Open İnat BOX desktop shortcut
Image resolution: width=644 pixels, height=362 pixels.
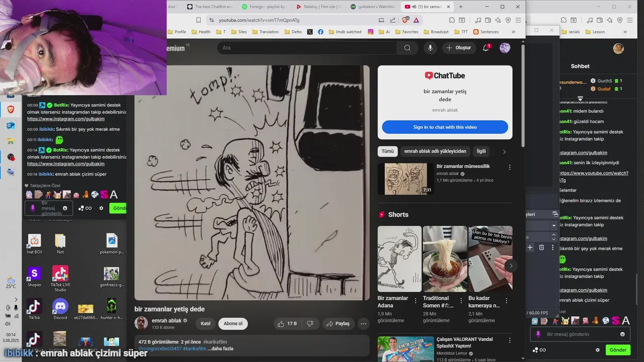pos(34,244)
